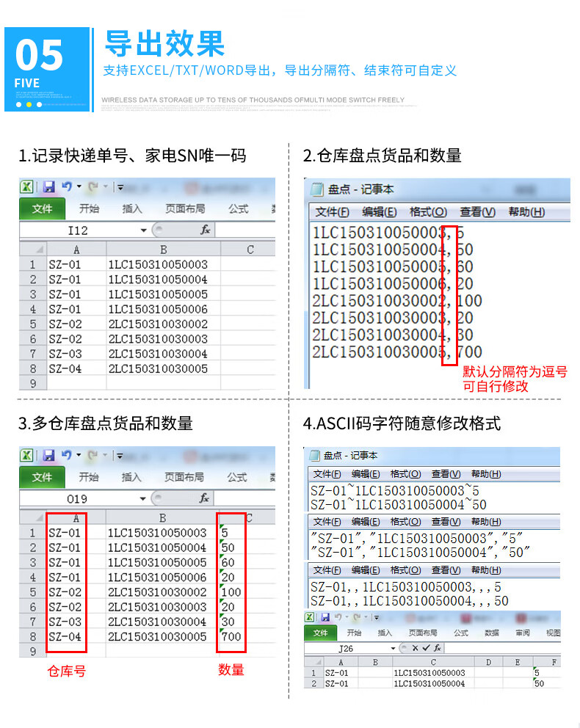Click the Undo arrow in the I12 Excel window

(67, 187)
